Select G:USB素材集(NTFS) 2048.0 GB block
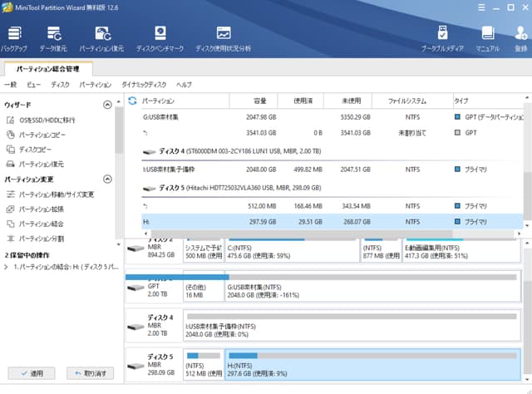Screen dimensions: 532x394 click(372, 287)
